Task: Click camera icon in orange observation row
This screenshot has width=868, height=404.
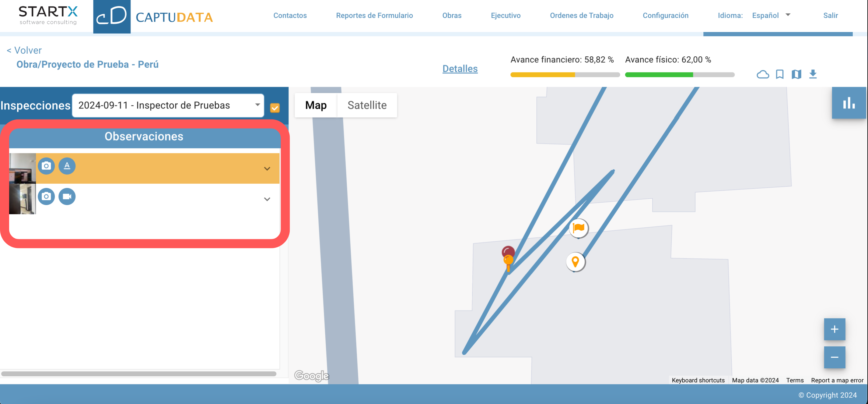Action: pos(46,166)
